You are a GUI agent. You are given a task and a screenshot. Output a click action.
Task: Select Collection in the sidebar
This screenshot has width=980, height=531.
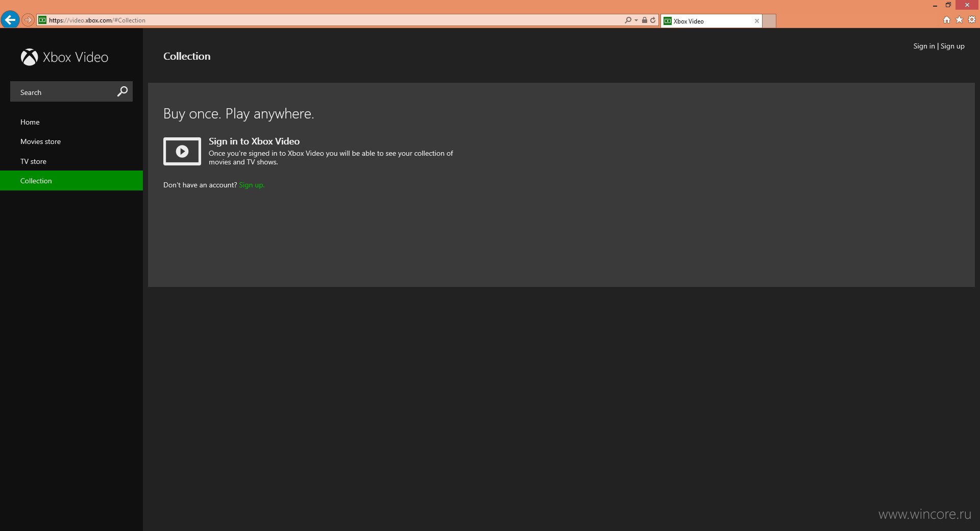(x=71, y=181)
